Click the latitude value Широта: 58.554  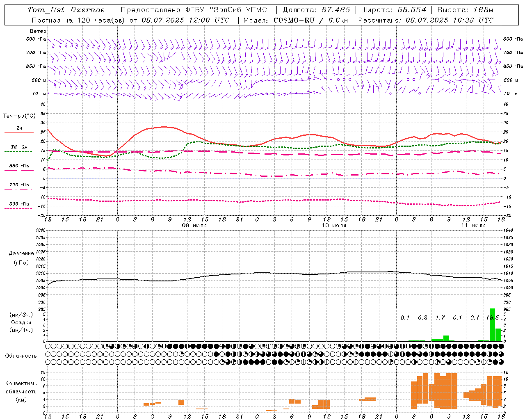coord(394,10)
